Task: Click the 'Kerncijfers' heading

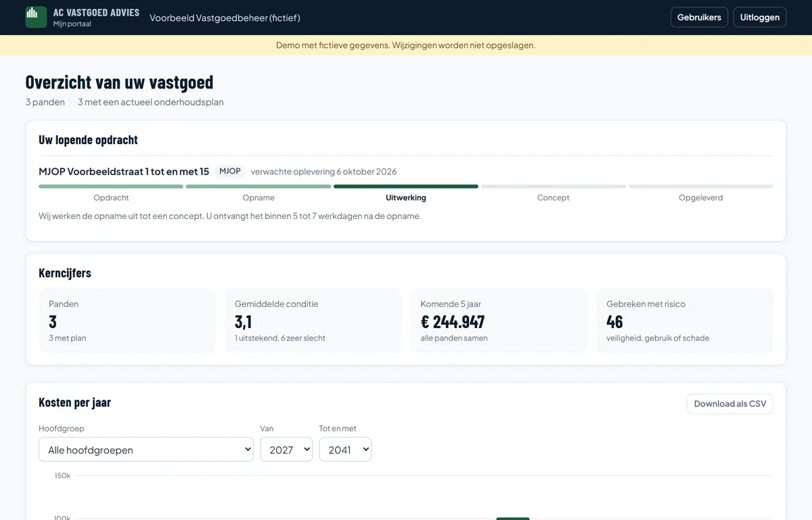Action: tap(65, 273)
